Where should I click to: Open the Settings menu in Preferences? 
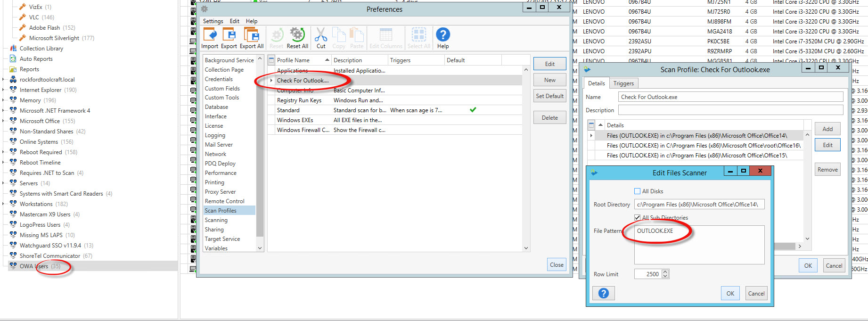(213, 21)
